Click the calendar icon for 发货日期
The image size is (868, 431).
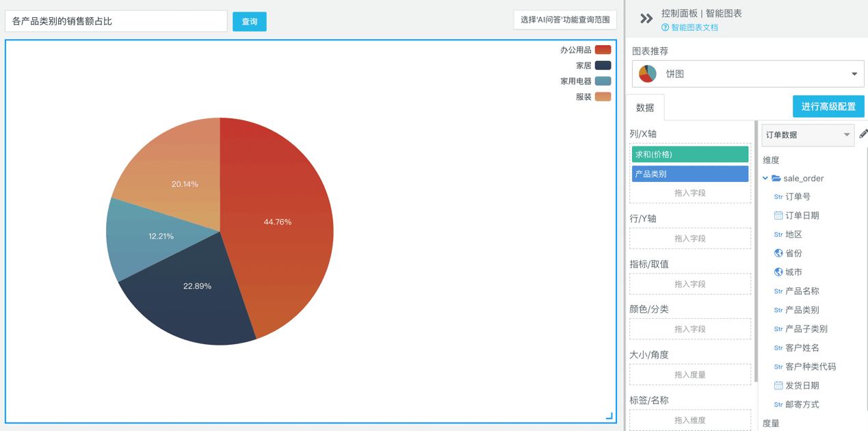tap(778, 386)
